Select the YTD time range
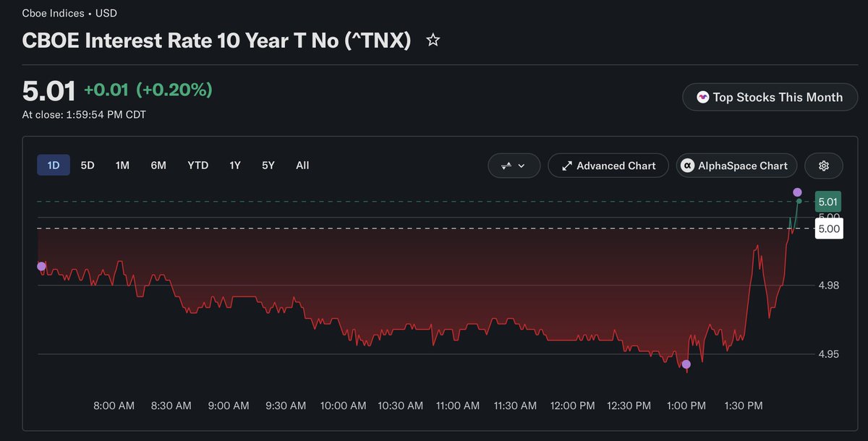This screenshot has width=868, height=441. pos(197,166)
